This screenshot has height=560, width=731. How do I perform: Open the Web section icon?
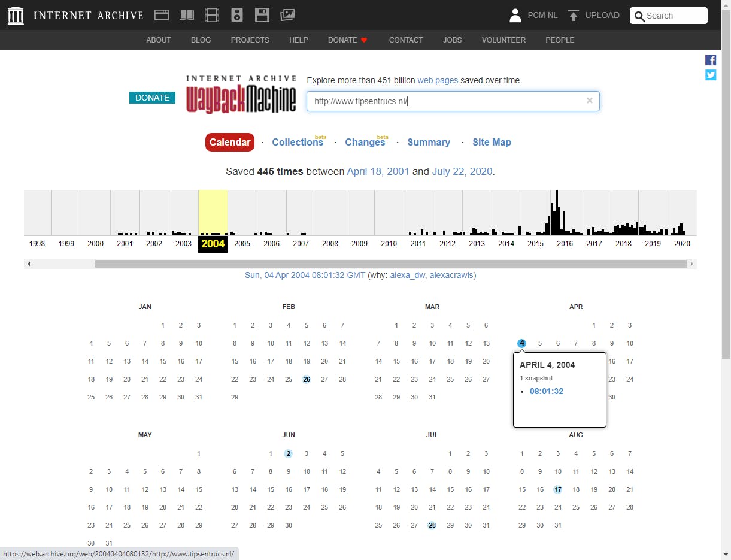(x=162, y=15)
